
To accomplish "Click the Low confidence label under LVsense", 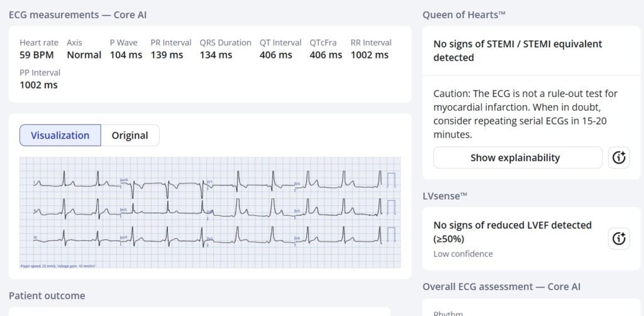I will click(x=463, y=254).
